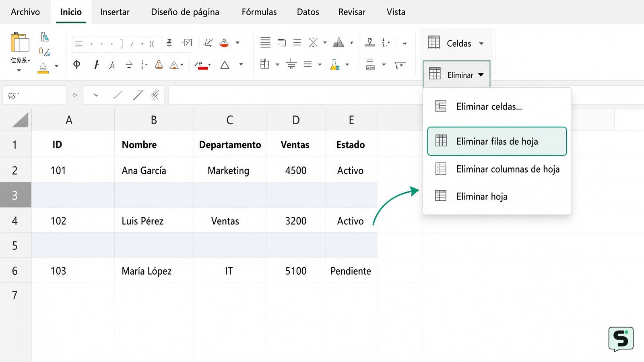Click the crossed lines X icon
This screenshot has height=362, width=644.
click(x=313, y=42)
